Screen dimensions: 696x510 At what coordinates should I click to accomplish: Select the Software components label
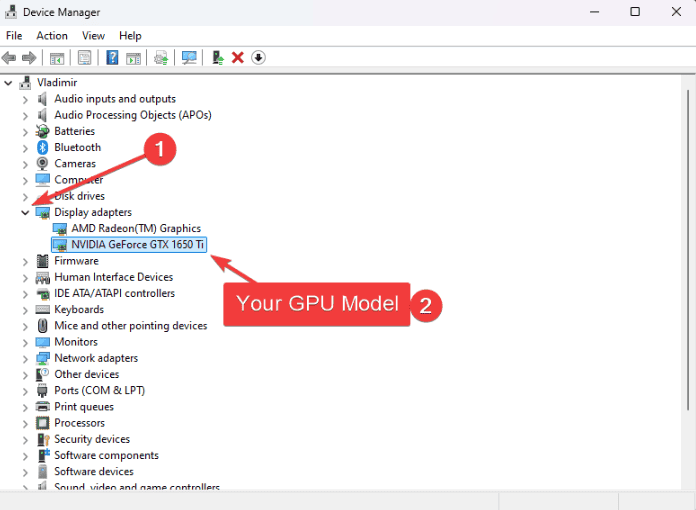tap(106, 455)
